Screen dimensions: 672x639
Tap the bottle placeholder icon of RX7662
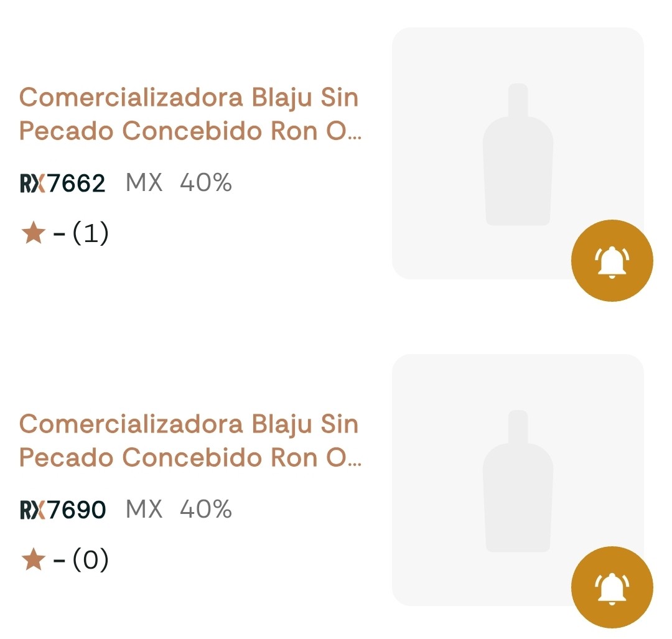(x=518, y=154)
